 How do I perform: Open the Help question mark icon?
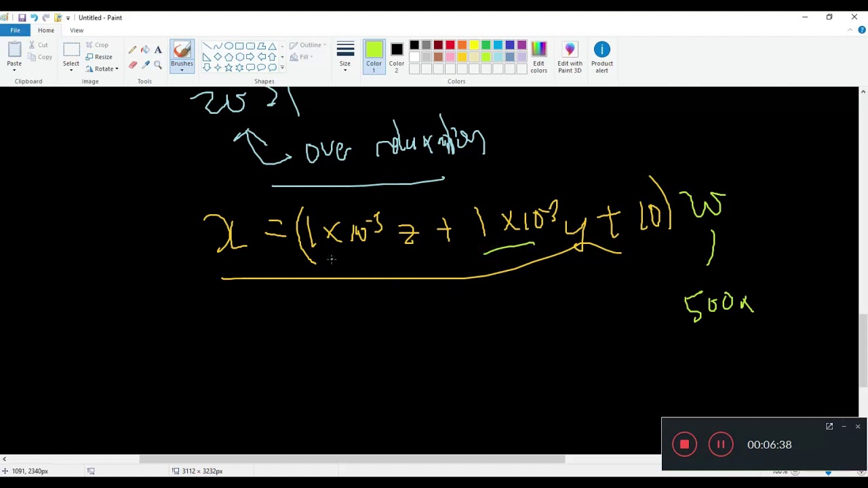(862, 30)
